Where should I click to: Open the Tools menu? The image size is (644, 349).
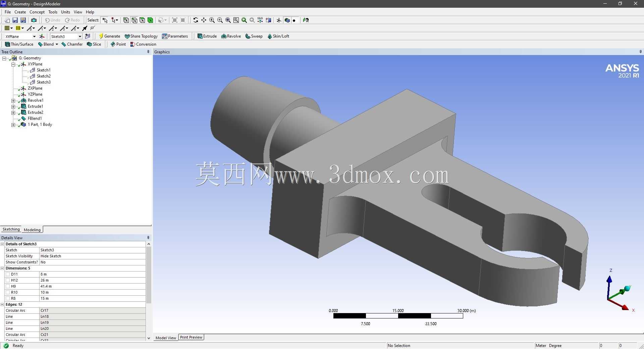click(x=53, y=12)
